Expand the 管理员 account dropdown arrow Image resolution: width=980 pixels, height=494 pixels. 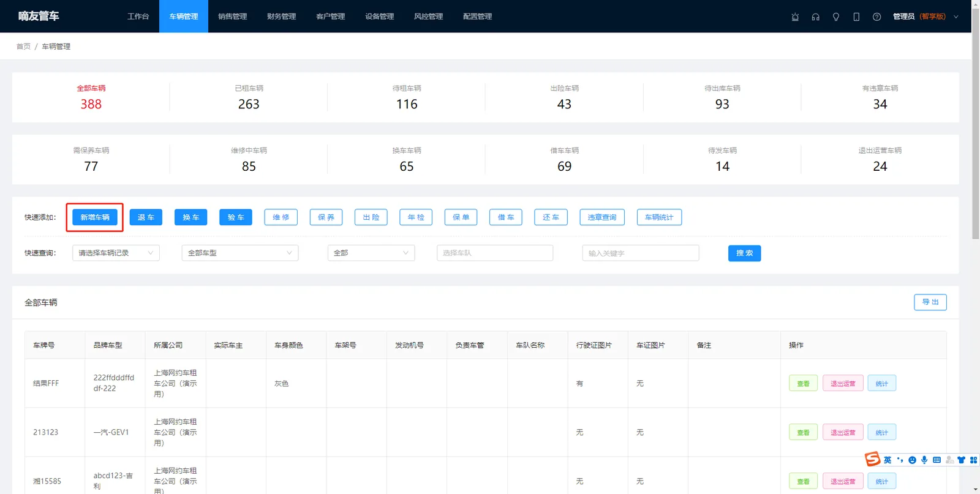(956, 17)
